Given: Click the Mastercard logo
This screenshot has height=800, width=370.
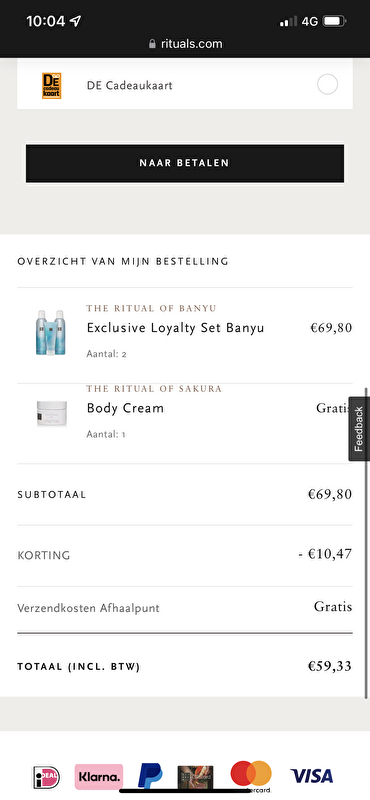Looking at the screenshot, I should tap(251, 774).
